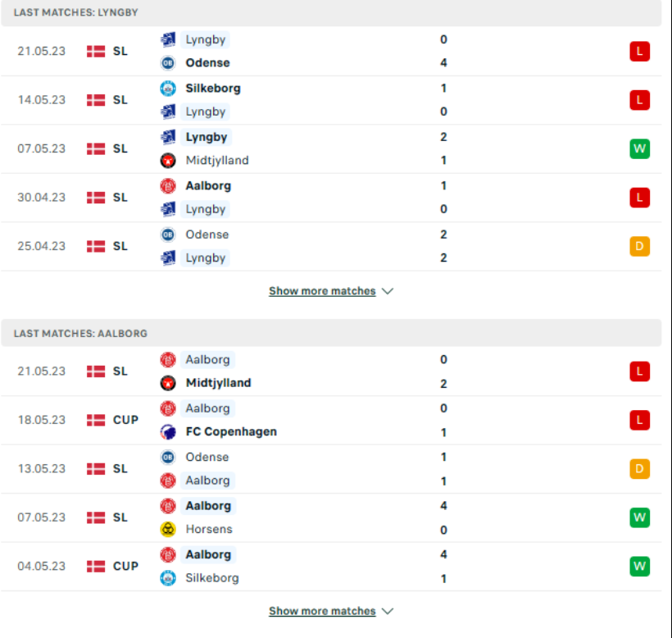Click the FC Copenhagen club crest

point(170,432)
